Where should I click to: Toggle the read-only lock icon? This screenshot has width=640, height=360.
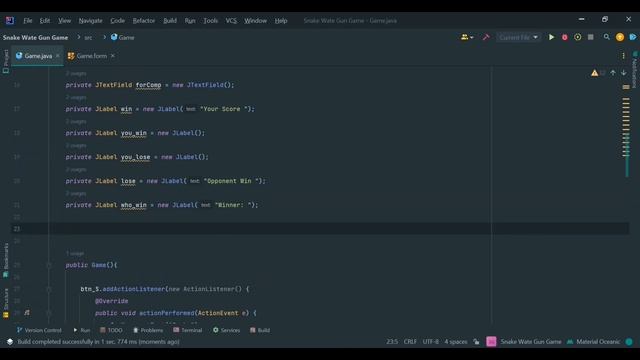pos(476,342)
